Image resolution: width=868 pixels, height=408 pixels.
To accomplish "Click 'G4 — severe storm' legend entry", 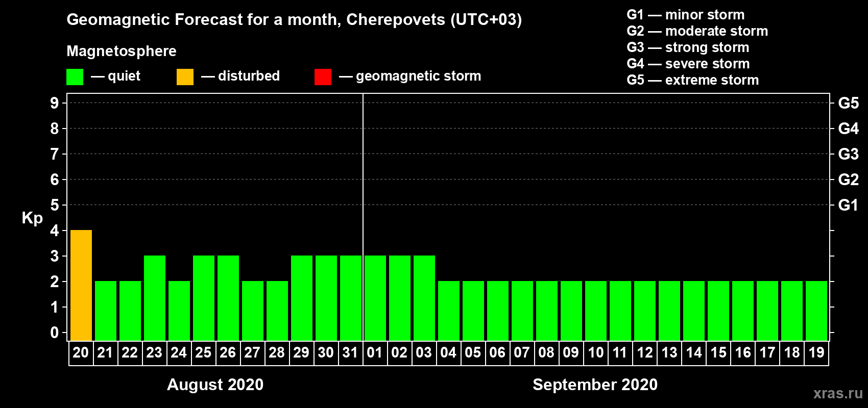I will 688,64.
